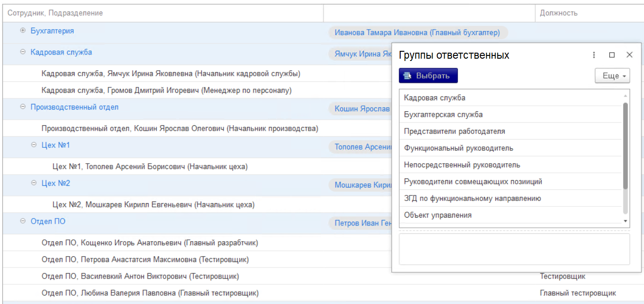Viewport: 644px width, 304px height.
Task: Select ЗГД по функциональному направлению
Action: tap(511, 198)
